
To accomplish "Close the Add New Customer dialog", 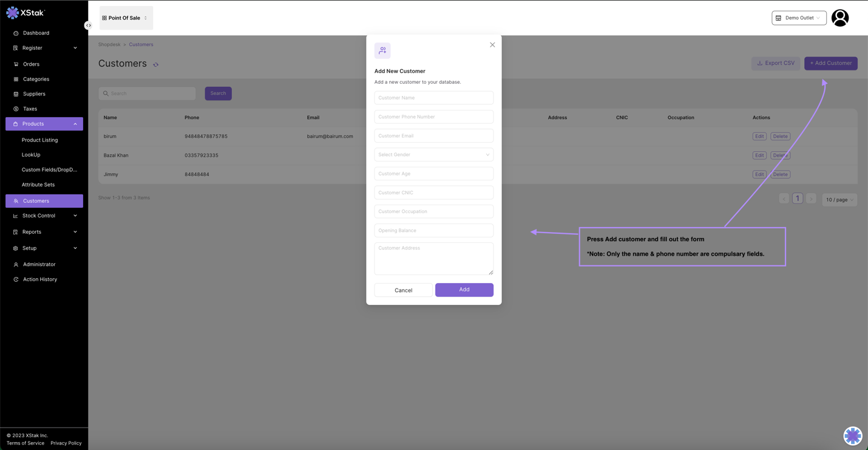I will [492, 45].
